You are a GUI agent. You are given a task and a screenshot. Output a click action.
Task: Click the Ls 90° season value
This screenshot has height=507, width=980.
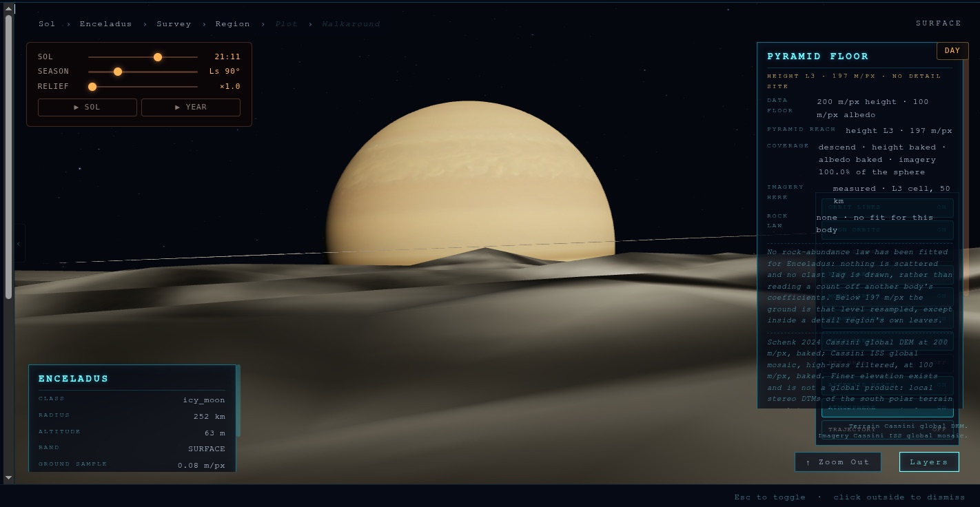(x=225, y=72)
